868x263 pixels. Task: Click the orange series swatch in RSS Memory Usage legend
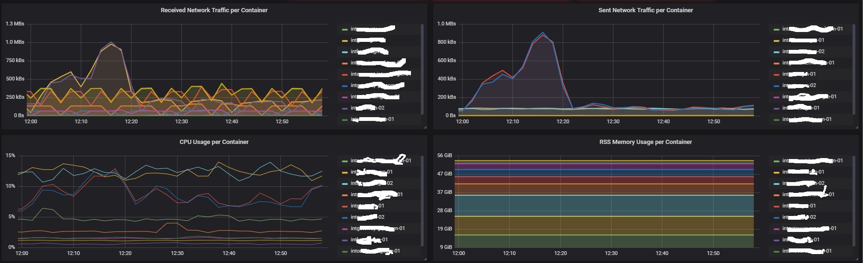[776, 195]
